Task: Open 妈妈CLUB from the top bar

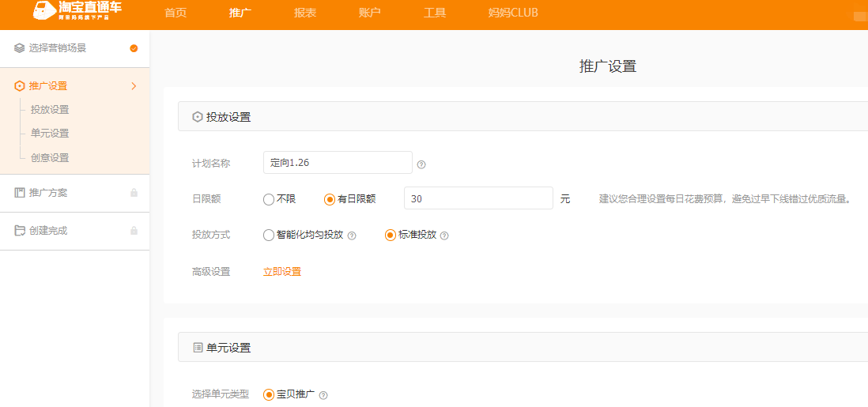Action: pos(515,13)
